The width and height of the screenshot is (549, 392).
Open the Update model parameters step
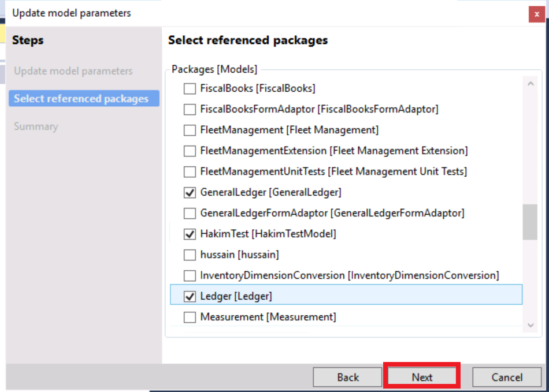(x=73, y=71)
